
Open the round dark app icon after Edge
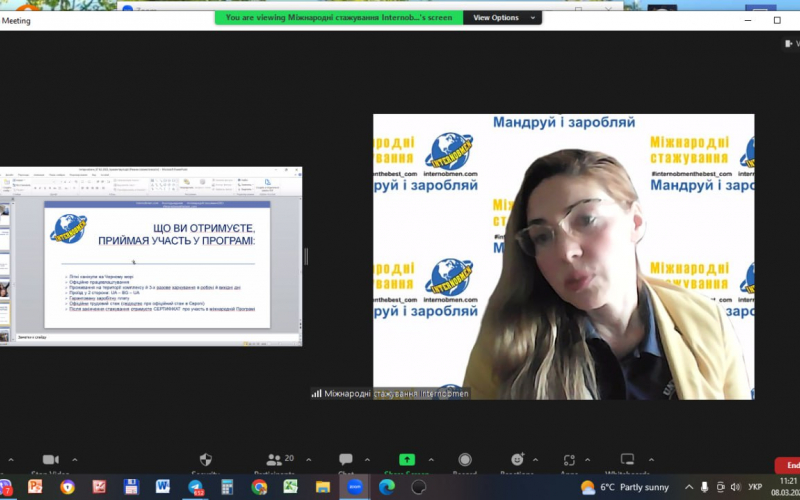pos(419,487)
